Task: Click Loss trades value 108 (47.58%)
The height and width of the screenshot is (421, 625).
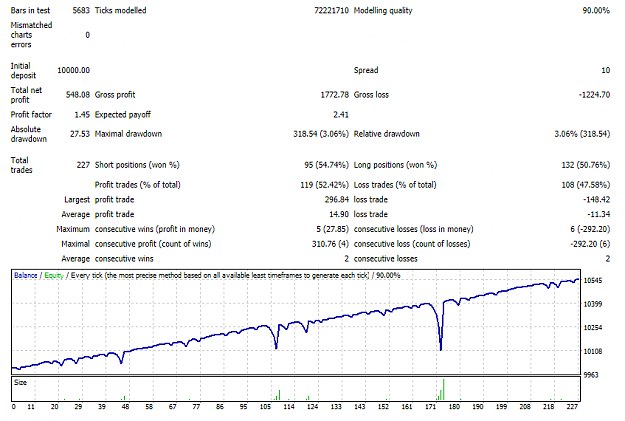Action: 586,185
